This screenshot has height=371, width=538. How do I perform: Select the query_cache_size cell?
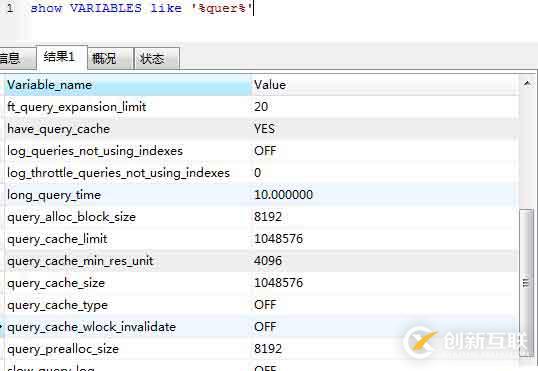128,283
